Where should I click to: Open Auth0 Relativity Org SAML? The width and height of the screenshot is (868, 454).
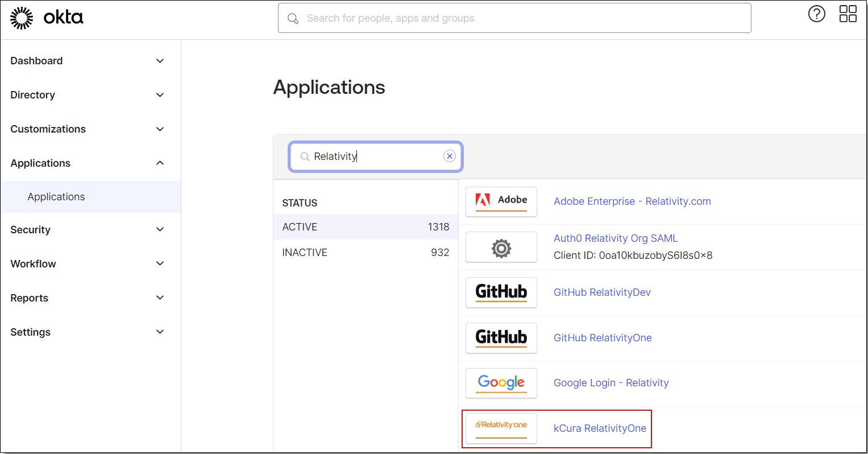(x=616, y=238)
